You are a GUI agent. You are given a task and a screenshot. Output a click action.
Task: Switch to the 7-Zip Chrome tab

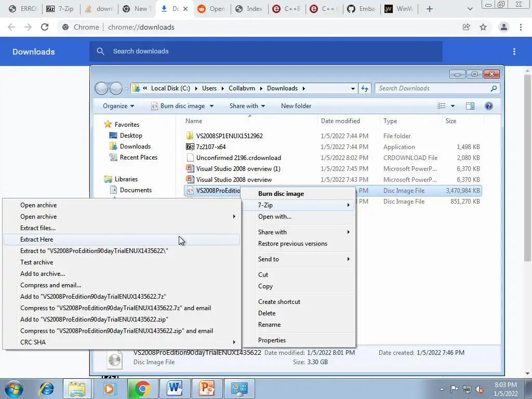click(60, 9)
